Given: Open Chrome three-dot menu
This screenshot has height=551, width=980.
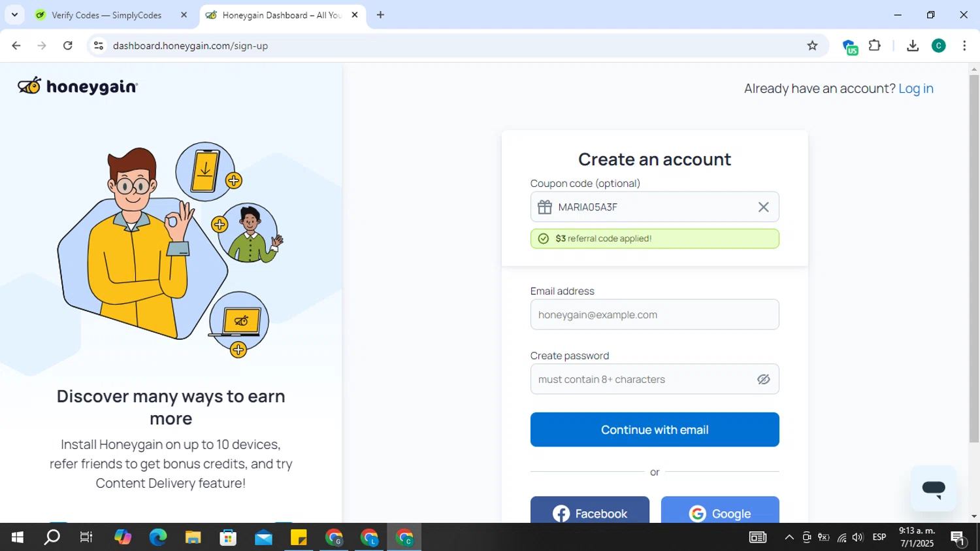Looking at the screenshot, I should point(964,46).
